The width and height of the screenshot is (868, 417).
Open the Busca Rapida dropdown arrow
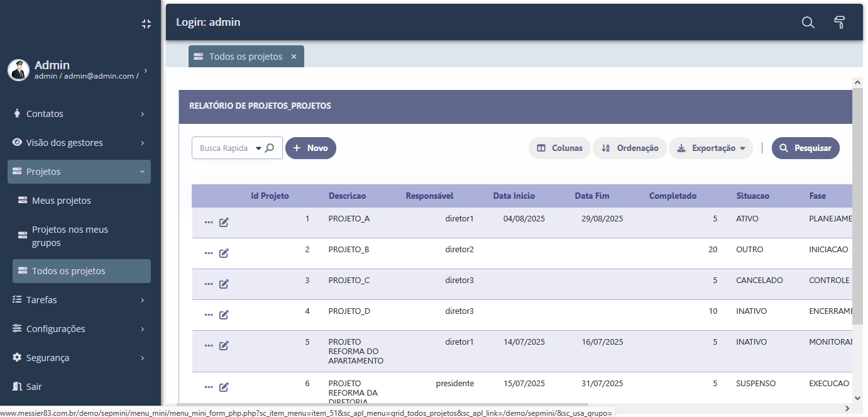click(x=258, y=149)
